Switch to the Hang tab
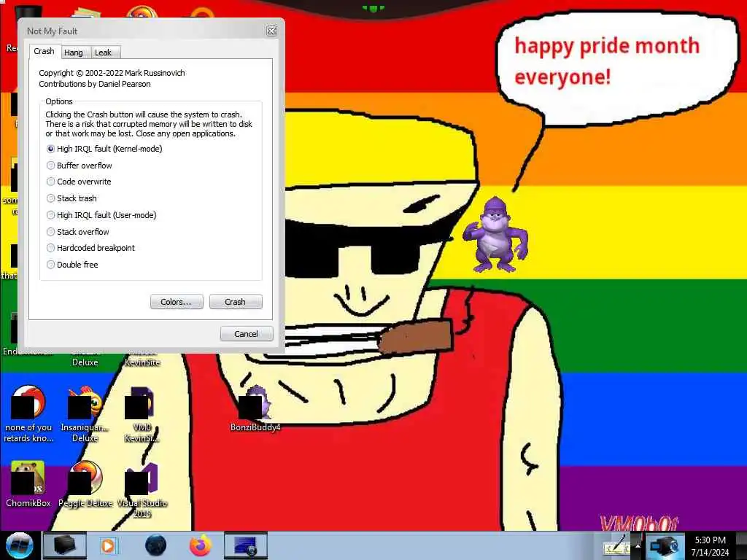 tap(74, 52)
